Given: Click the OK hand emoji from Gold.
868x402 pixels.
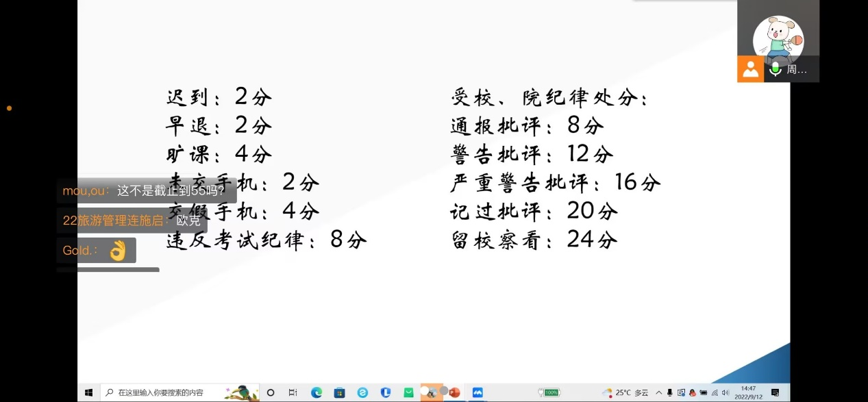Looking at the screenshot, I should point(118,251).
